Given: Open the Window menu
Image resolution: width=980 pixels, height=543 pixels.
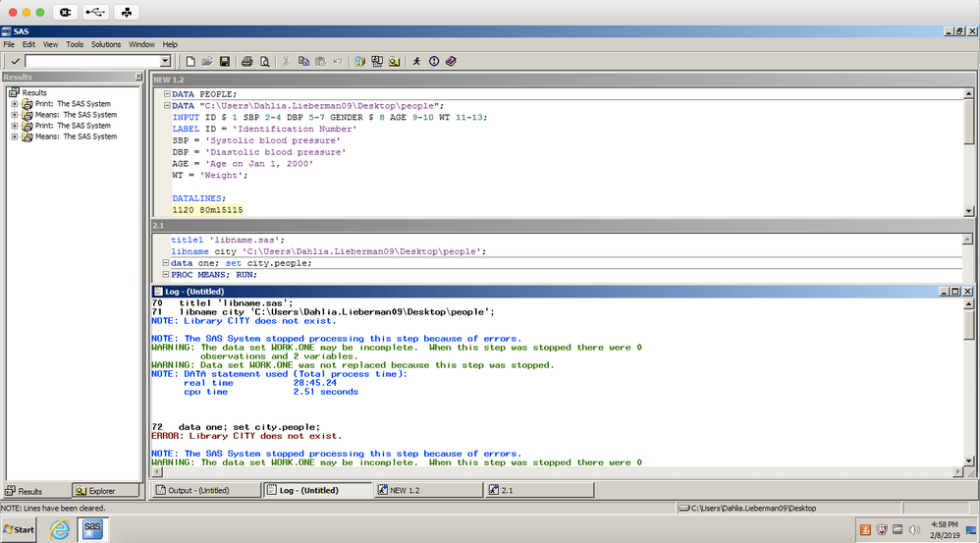Looking at the screenshot, I should pyautogui.click(x=141, y=44).
